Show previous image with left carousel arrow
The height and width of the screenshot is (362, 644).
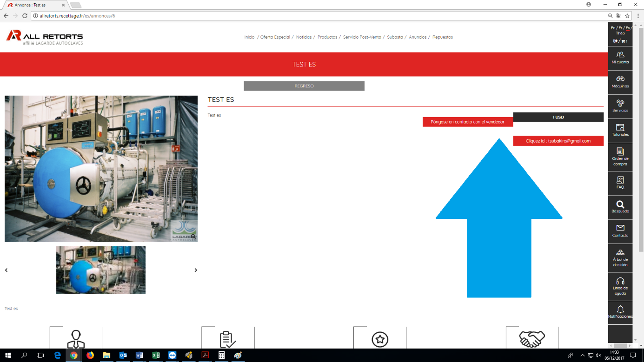click(6, 270)
